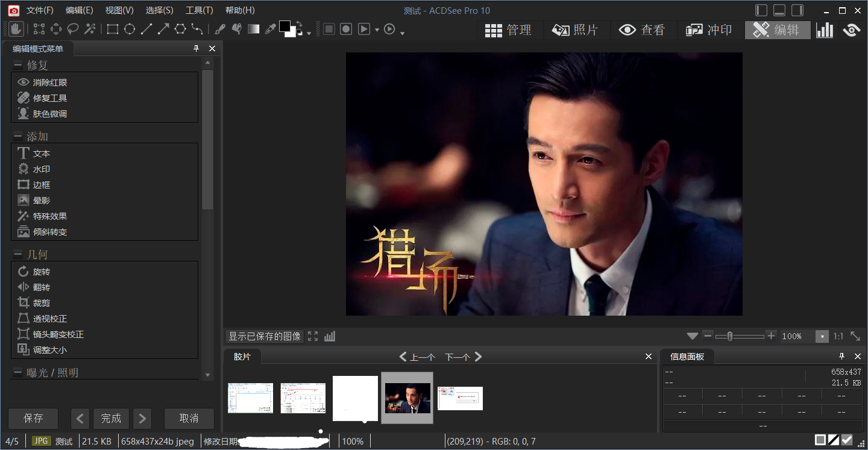Open the drawing color options dropdown arrow

(309, 33)
